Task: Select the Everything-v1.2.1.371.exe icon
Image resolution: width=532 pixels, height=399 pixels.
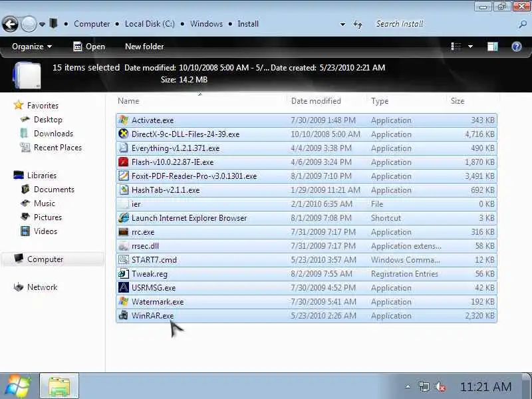Action: click(x=124, y=148)
